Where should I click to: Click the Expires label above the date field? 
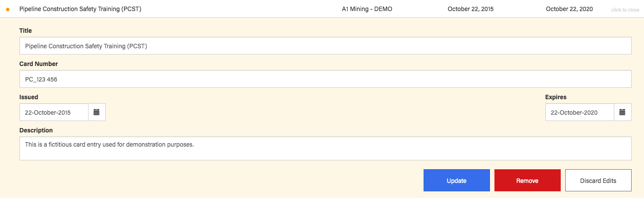point(555,97)
